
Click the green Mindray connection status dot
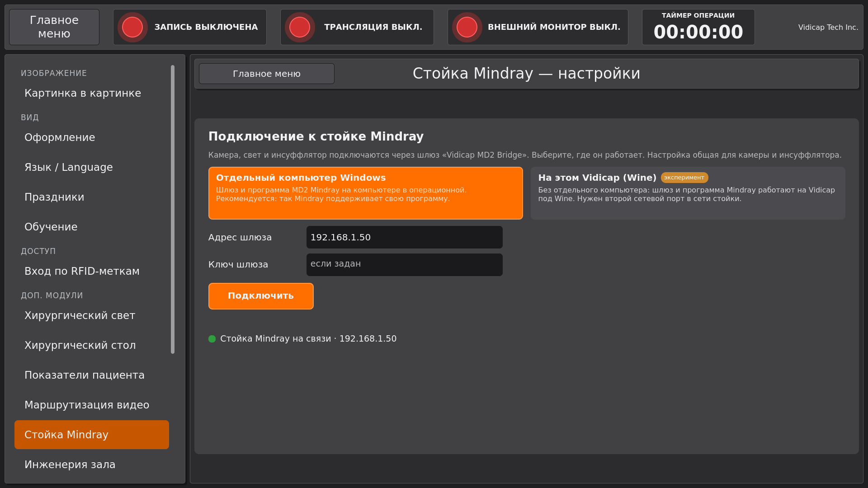pyautogui.click(x=212, y=339)
